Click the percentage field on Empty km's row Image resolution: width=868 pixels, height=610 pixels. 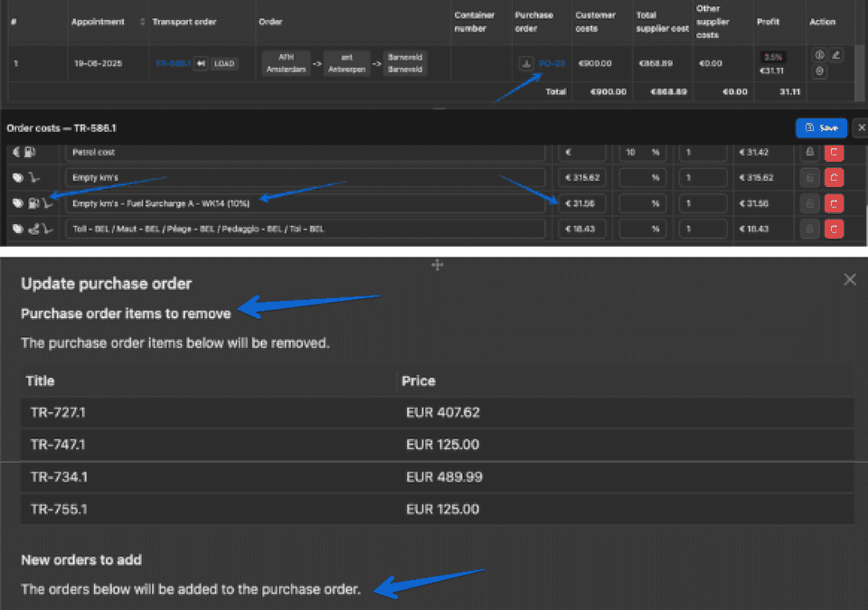(643, 178)
